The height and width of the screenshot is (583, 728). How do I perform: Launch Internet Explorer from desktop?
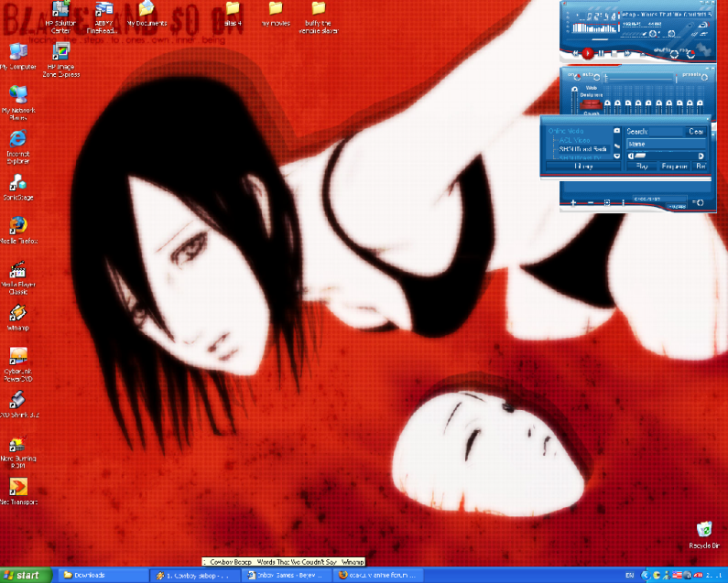[x=18, y=146]
